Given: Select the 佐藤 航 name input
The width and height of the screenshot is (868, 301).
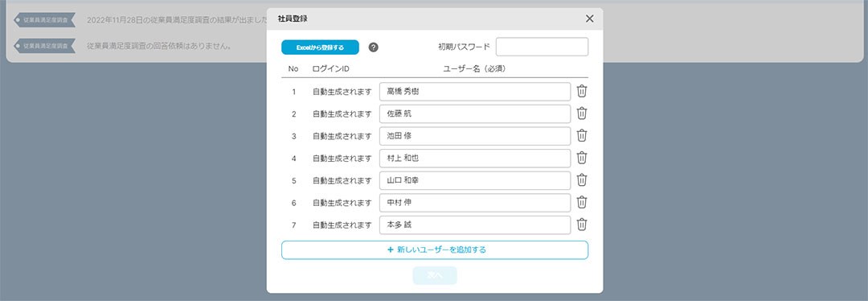Looking at the screenshot, I should click(x=475, y=113).
